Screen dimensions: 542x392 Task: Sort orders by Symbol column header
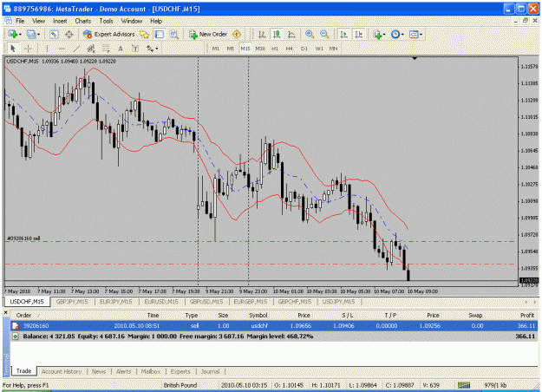258,316
